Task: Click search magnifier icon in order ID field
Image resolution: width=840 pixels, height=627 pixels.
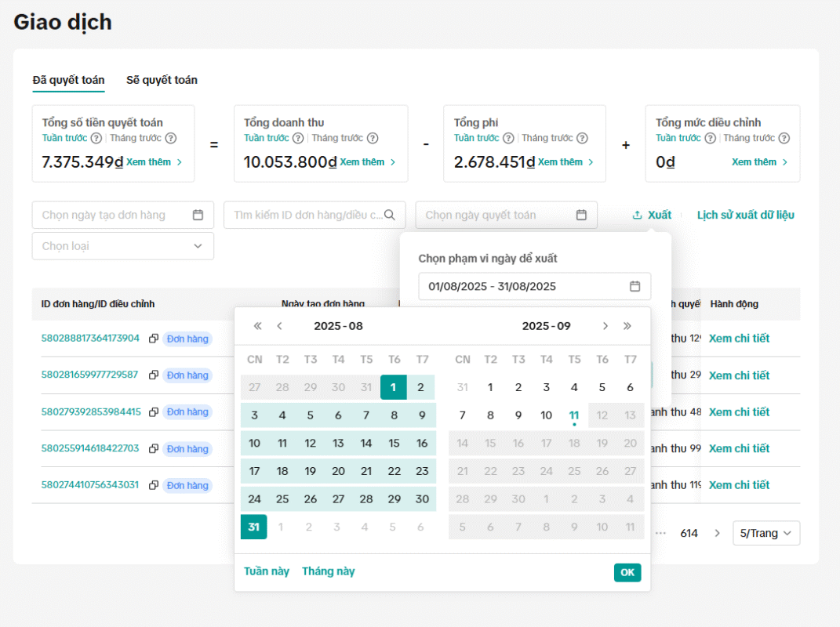Action: tap(389, 215)
